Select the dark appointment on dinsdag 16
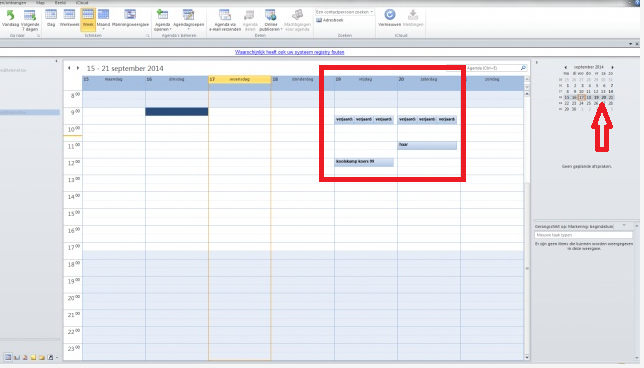 coord(177,112)
